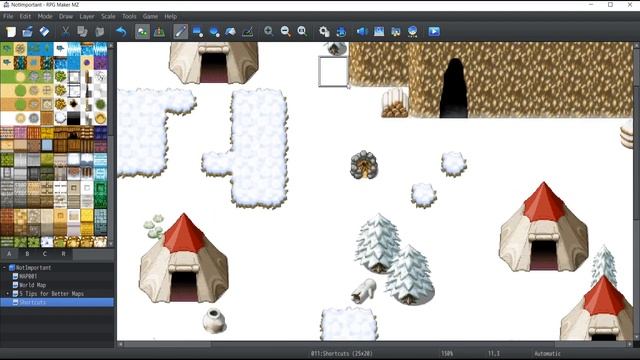Image resolution: width=640 pixels, height=360 pixels.
Task: Open the Mode menu
Action: 45,16
